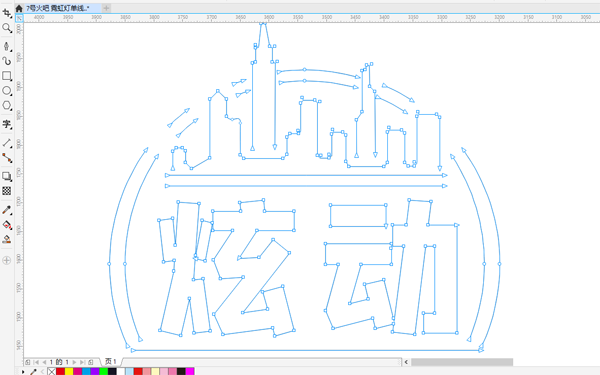Pick the Rectangle tool
Viewport: 600px width, 375px height.
pos(7,76)
